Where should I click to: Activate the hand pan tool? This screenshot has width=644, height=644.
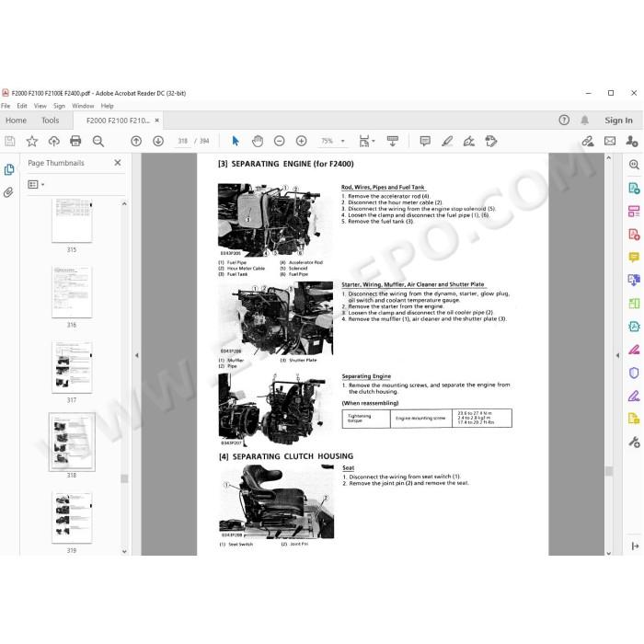258,142
